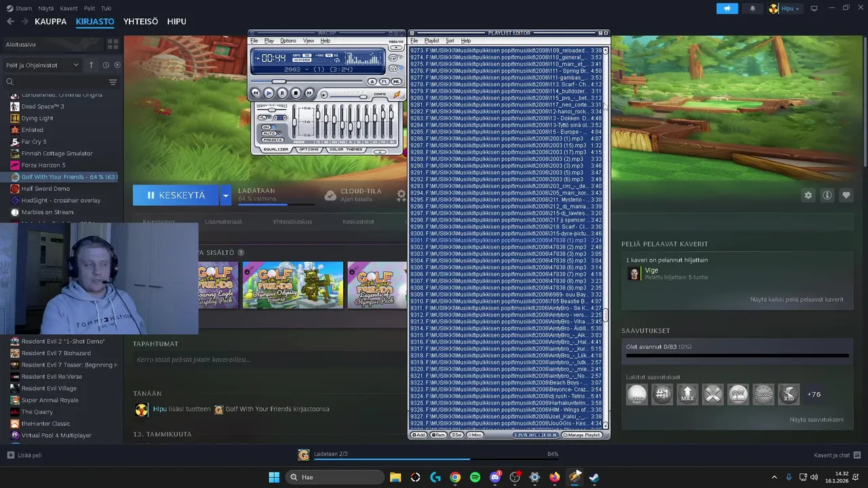Click ready-to-play filter icon in sidebar
Image resolution: width=868 pixels, height=488 pixels.
coord(117,65)
